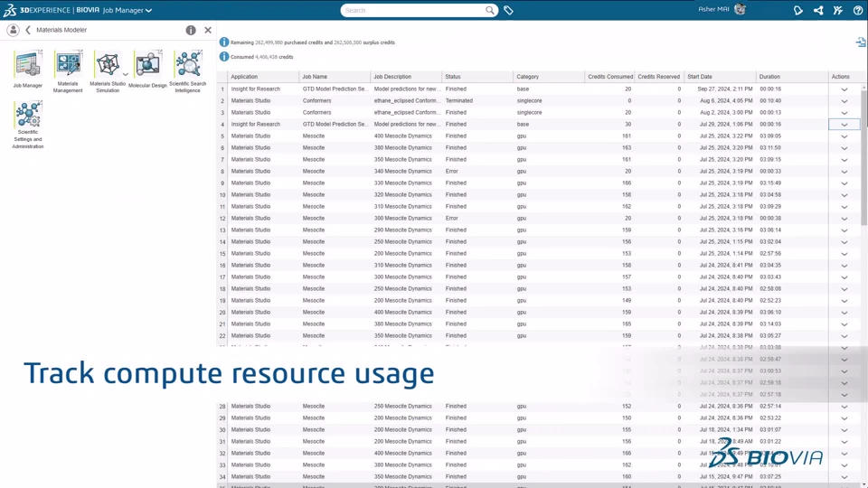Sort by the Job Name column header

(x=335, y=77)
